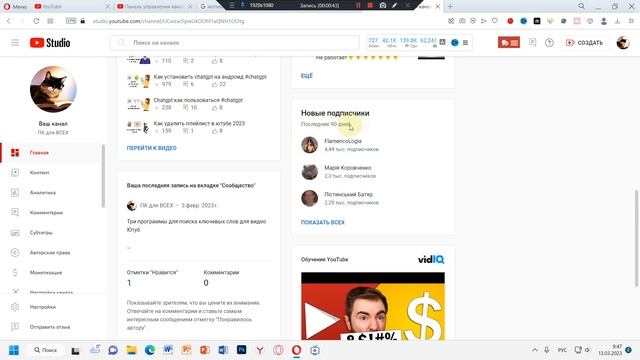Screen dimensions: 640x360
Task: Open File Explorer from the taskbar
Action: 131,350
